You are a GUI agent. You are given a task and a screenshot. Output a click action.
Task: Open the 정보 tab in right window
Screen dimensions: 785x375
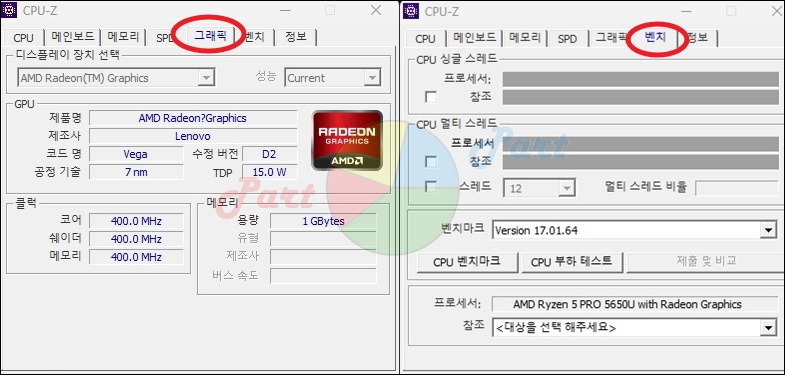click(x=698, y=38)
